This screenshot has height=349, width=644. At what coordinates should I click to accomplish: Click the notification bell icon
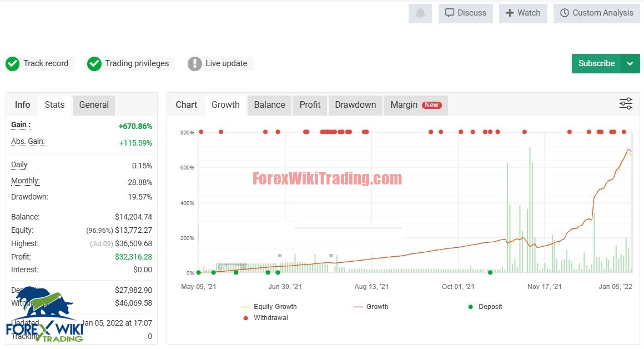pos(420,13)
